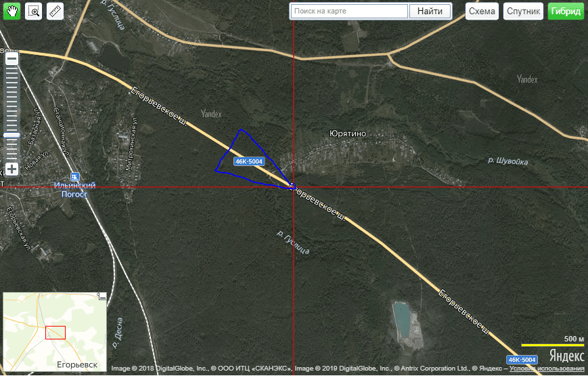Click the zoom level slider handle

click(12, 135)
